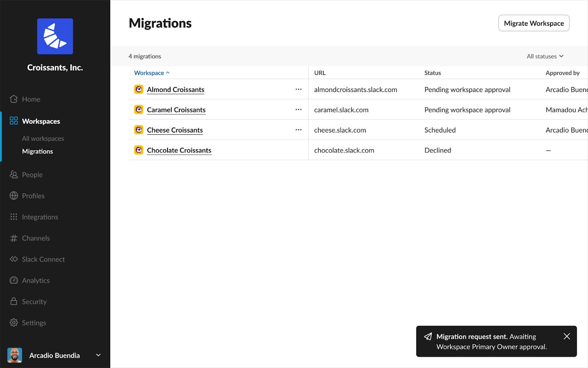Image resolution: width=588 pixels, height=368 pixels.
Task: Select the Migrations submenu item
Action: [37, 151]
